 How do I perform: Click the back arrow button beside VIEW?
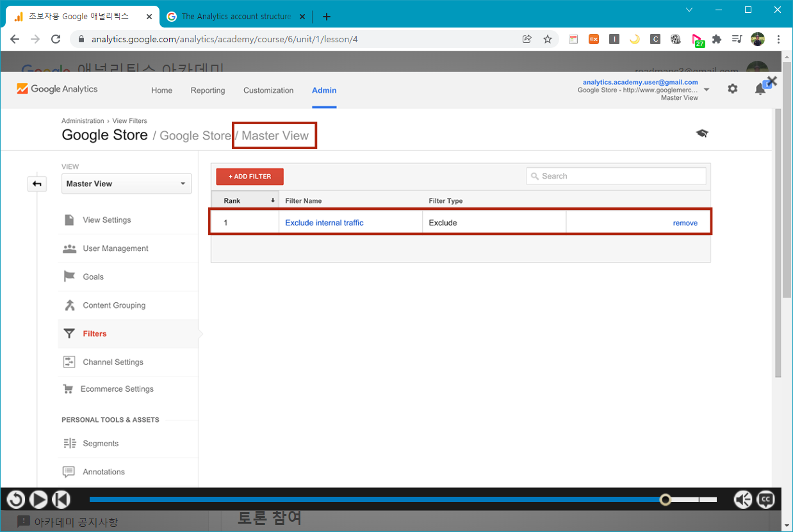click(37, 184)
